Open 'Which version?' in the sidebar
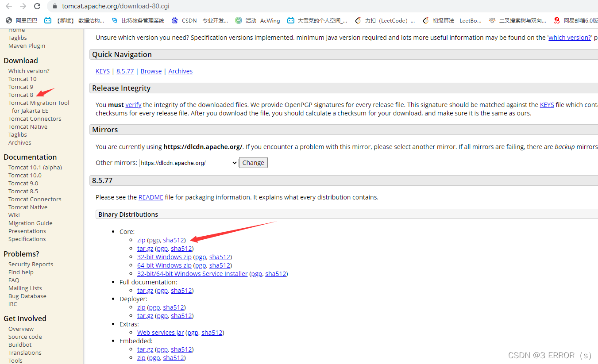 pos(29,71)
